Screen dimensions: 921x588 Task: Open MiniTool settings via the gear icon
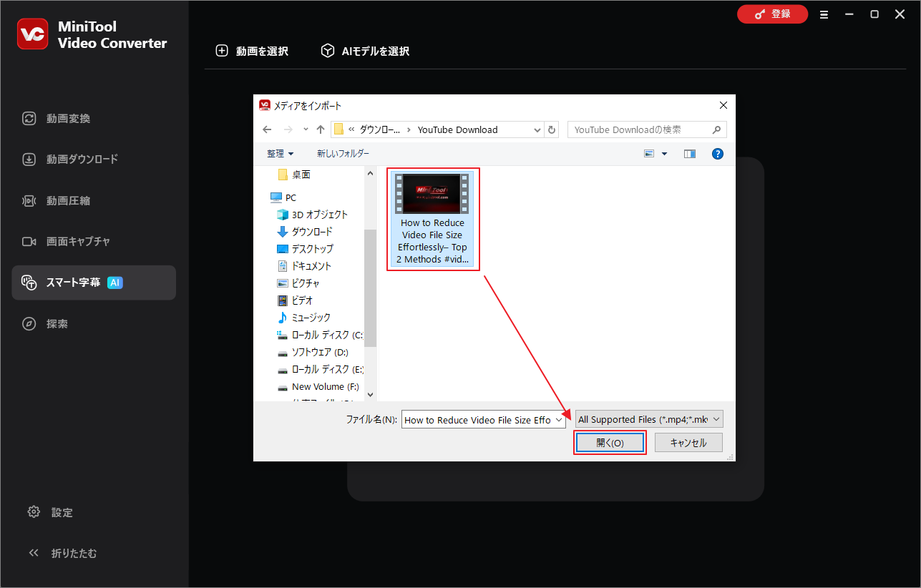tap(50, 512)
